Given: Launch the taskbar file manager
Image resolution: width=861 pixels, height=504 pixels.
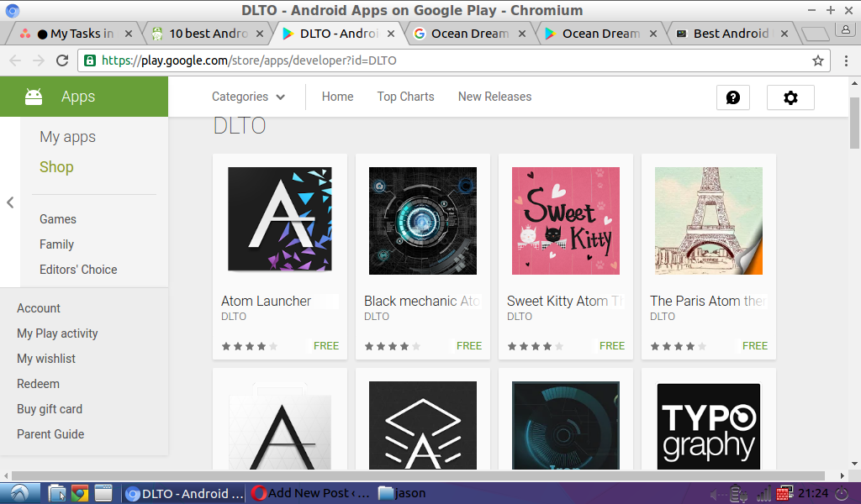Looking at the screenshot, I should click(57, 494).
